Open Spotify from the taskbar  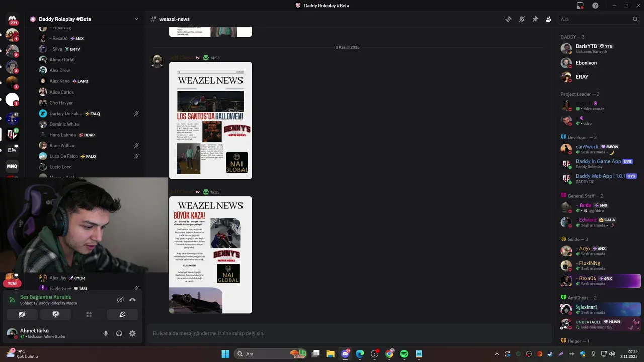404,354
